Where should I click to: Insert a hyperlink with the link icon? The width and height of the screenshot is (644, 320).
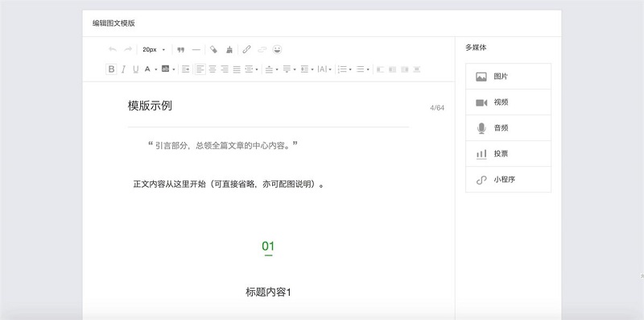246,50
